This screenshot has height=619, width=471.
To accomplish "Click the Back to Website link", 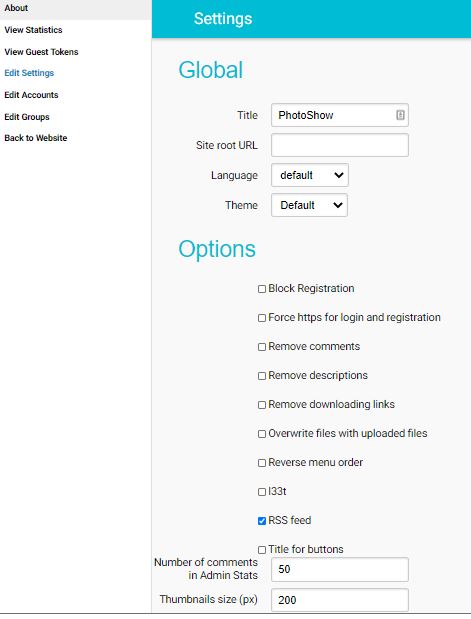I will [x=36, y=138].
